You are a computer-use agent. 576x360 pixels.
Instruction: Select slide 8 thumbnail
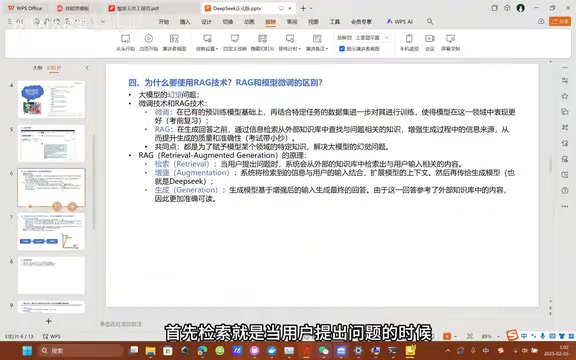pos(51,275)
